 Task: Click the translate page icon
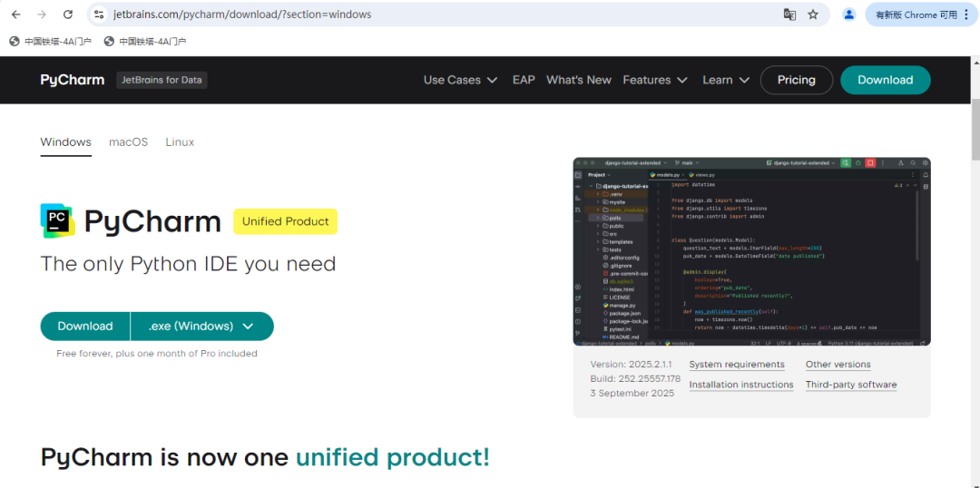coord(790,15)
